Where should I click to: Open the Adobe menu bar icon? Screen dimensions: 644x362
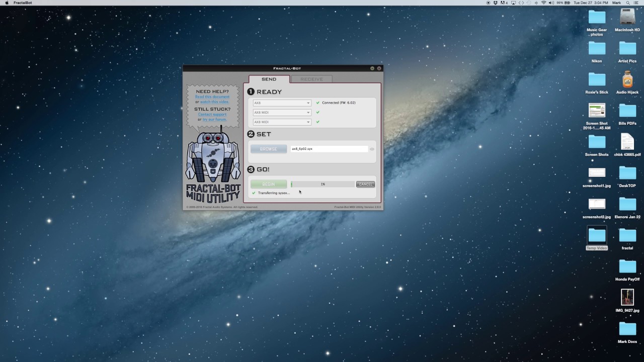pyautogui.click(x=504, y=3)
